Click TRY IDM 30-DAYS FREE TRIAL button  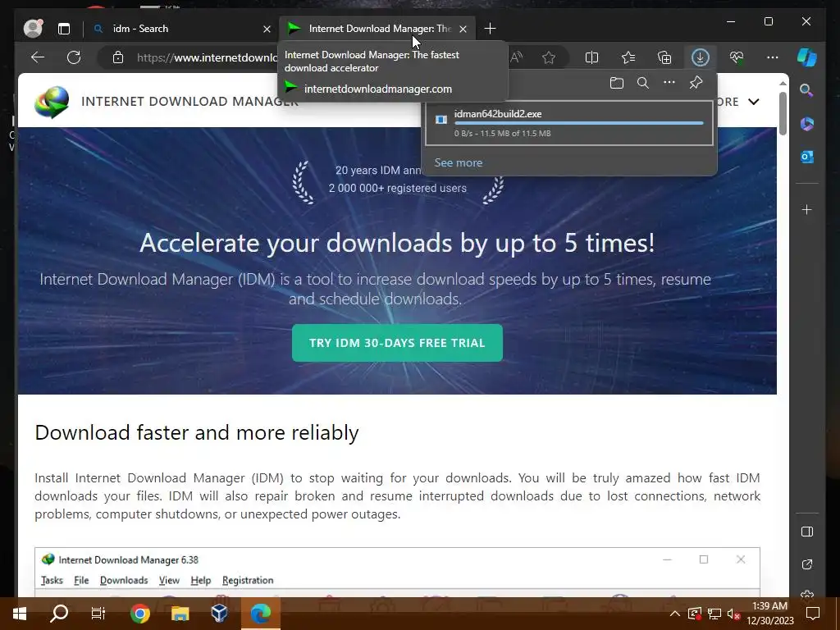[x=397, y=343]
